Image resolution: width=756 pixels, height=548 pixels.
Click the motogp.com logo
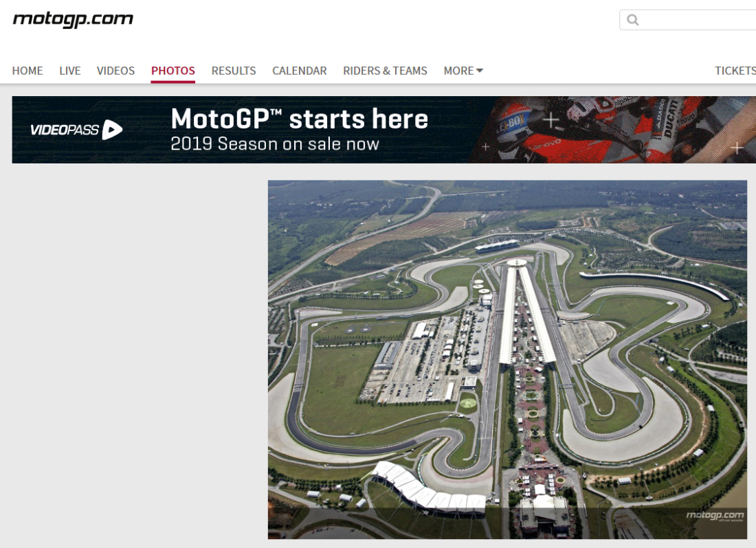[x=73, y=19]
